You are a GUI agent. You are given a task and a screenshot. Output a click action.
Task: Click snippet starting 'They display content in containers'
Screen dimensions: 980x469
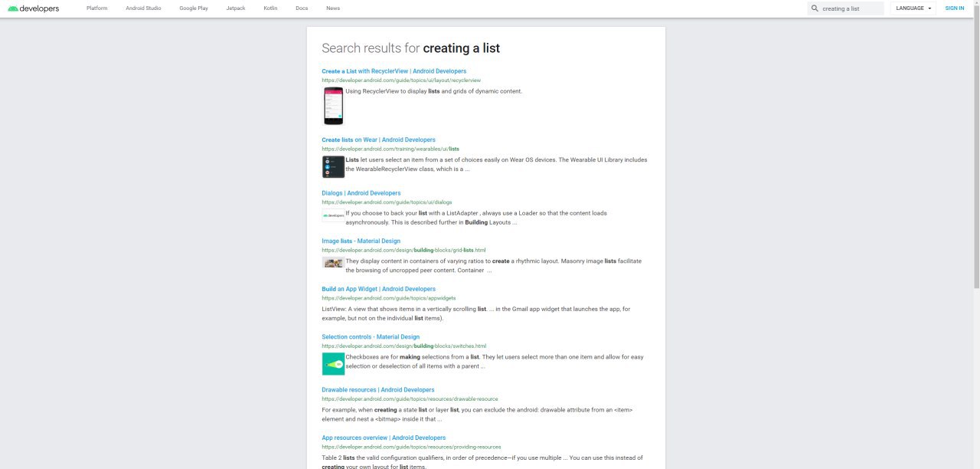pyautogui.click(x=494, y=266)
